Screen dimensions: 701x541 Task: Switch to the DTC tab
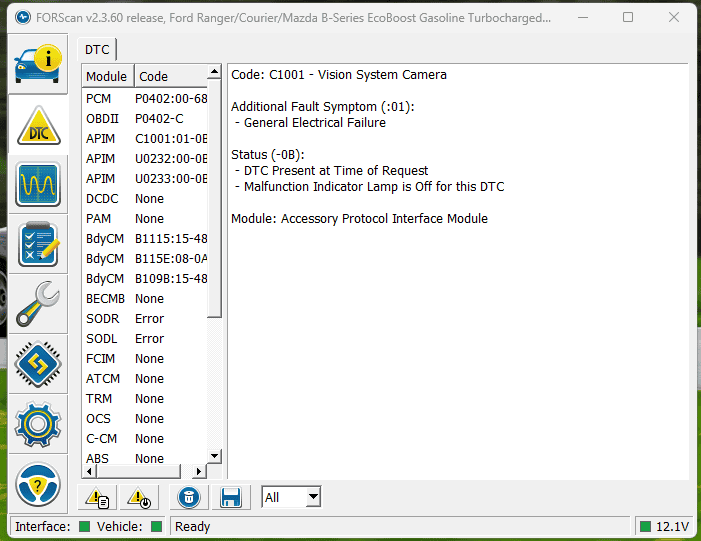point(97,49)
